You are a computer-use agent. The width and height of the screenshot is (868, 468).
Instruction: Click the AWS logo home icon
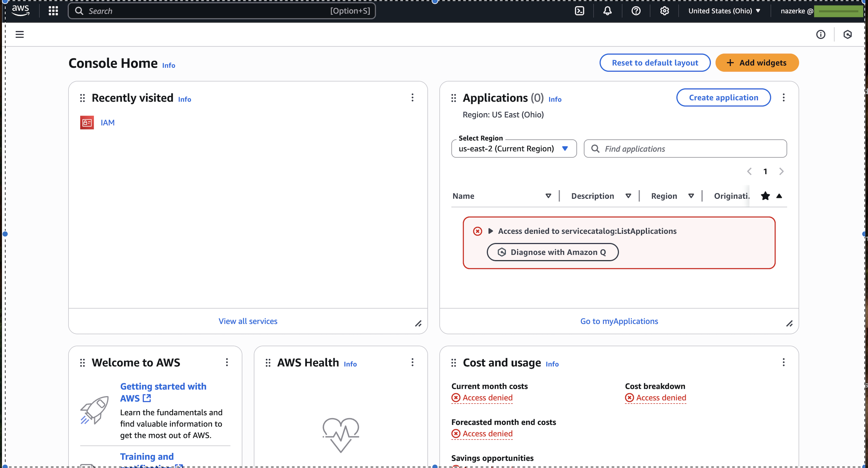(x=21, y=10)
